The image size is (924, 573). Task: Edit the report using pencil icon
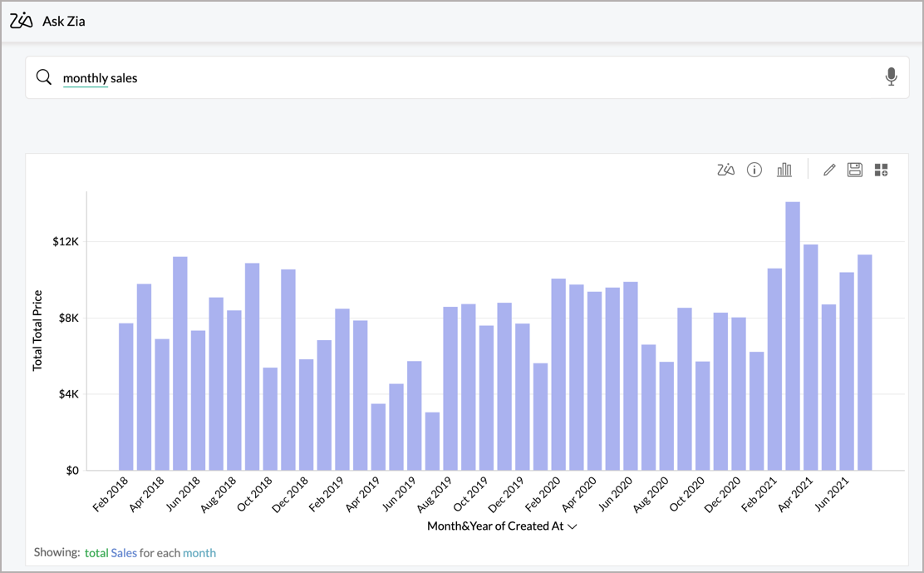pyautogui.click(x=828, y=170)
